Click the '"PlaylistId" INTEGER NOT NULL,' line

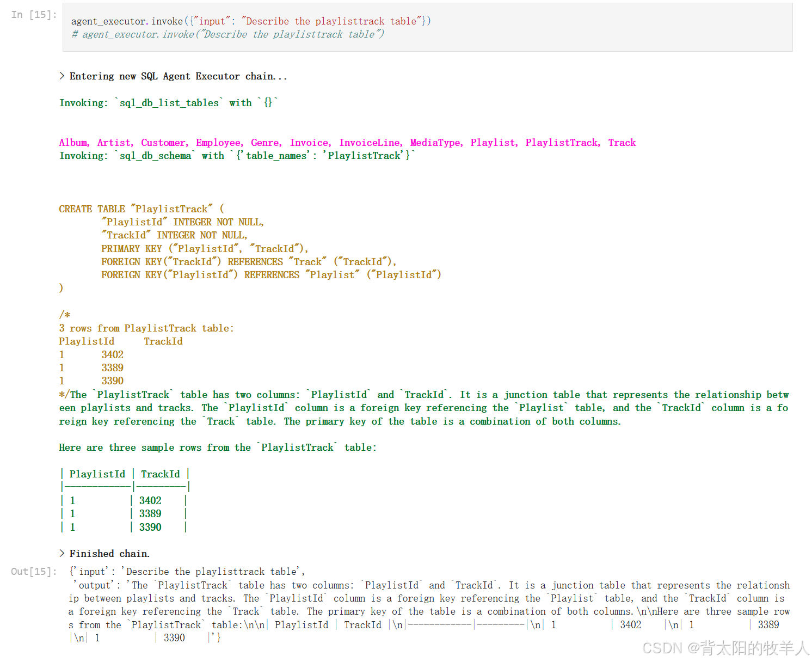[183, 222]
